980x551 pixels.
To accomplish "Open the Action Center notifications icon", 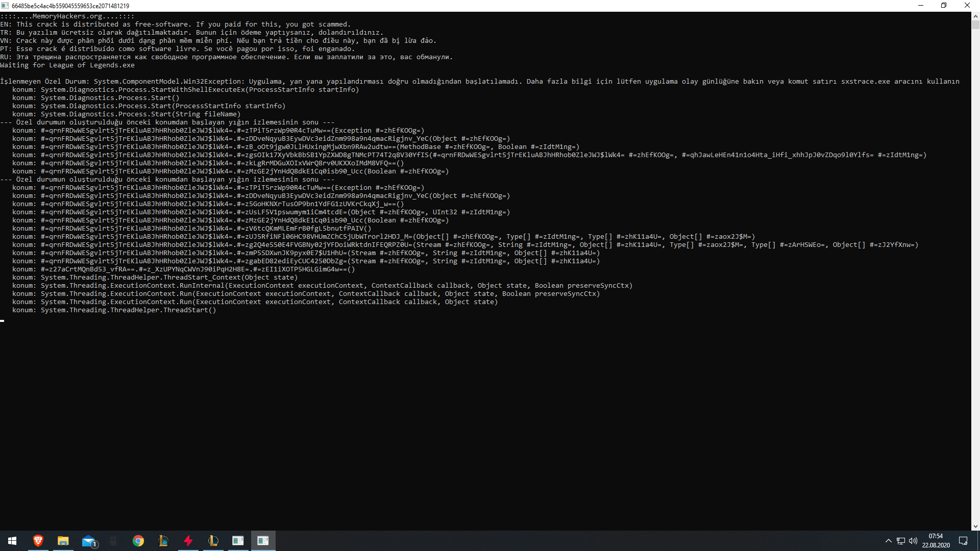I will click(963, 541).
